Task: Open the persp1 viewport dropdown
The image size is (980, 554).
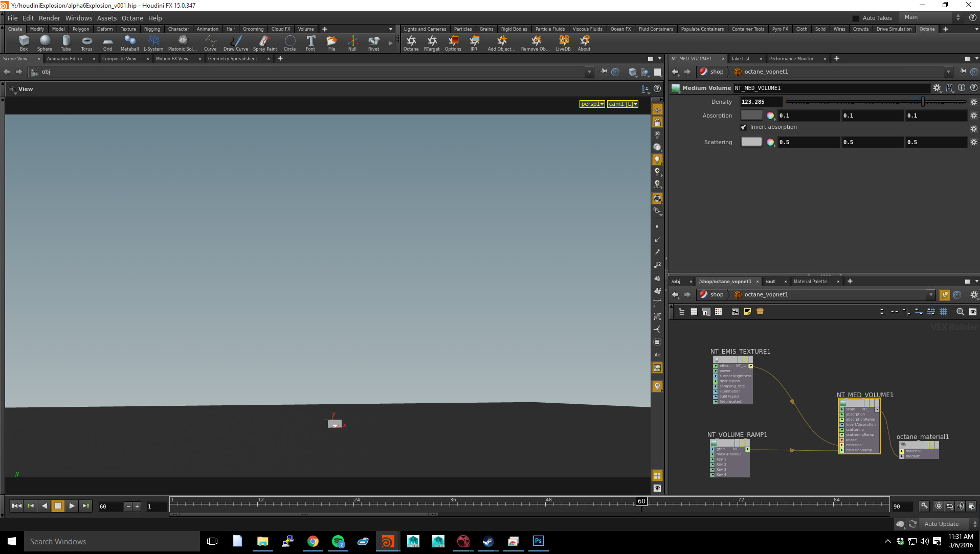Action: point(592,104)
